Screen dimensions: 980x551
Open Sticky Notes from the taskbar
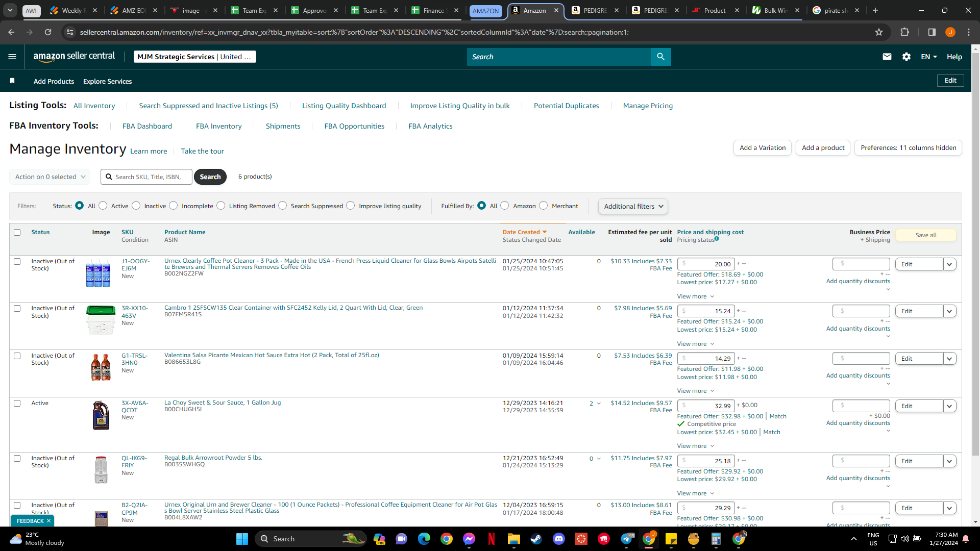tap(671, 539)
